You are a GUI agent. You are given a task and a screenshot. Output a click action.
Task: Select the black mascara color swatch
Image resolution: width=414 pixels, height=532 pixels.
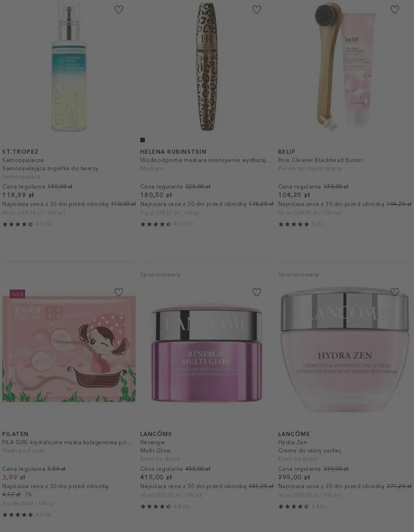pos(142,140)
